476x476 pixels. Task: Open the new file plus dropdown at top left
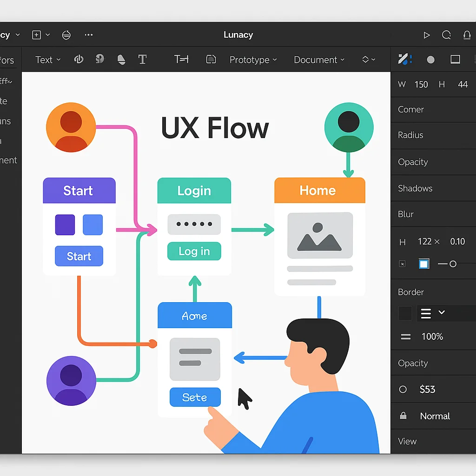point(40,35)
